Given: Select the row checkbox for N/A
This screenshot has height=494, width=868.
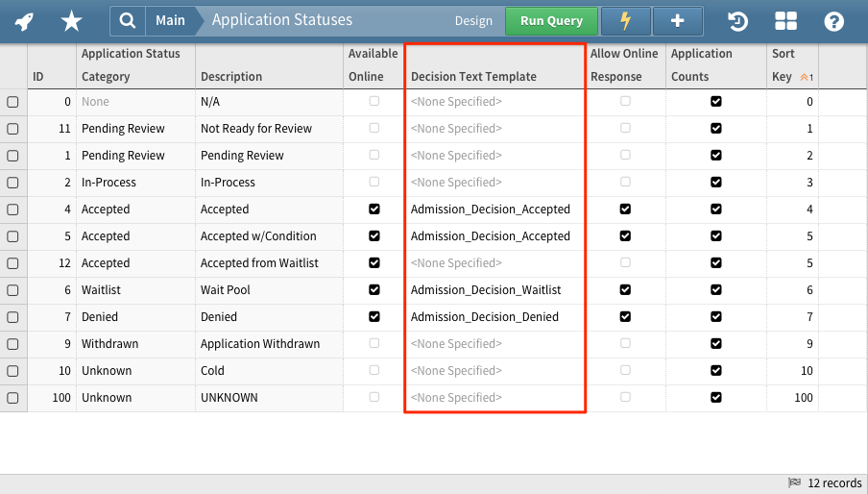Looking at the screenshot, I should [x=12, y=102].
